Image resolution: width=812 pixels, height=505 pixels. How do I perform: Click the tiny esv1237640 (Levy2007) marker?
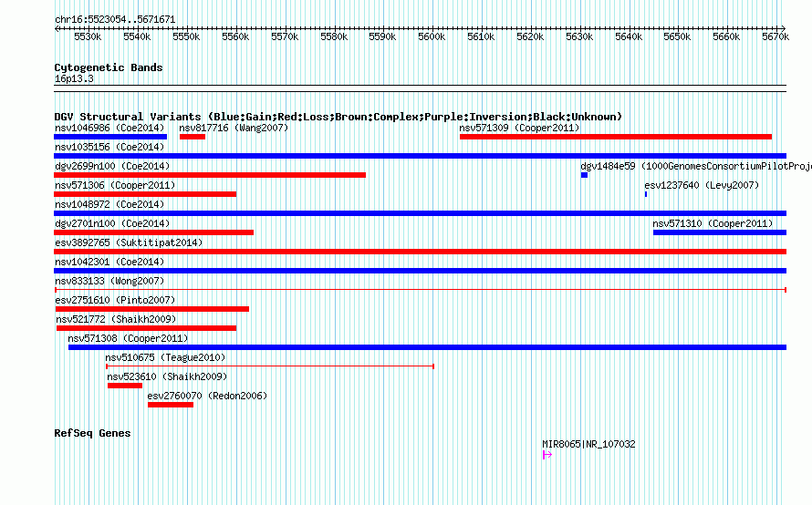click(x=646, y=194)
